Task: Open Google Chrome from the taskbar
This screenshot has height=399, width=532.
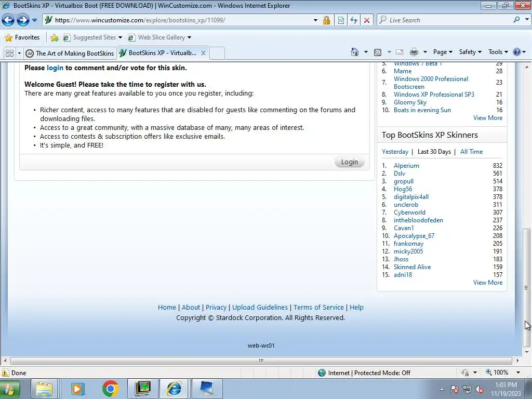Action: 110,389
